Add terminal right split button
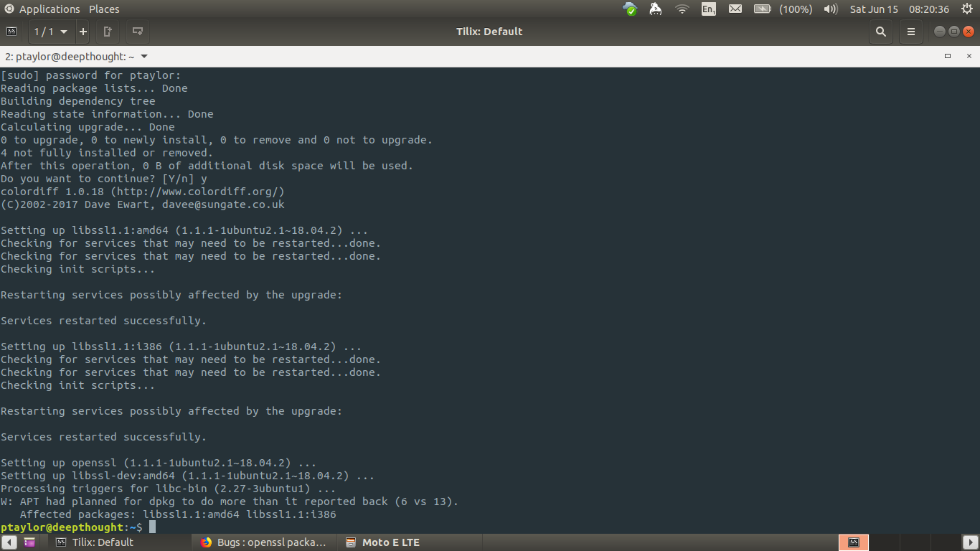The height and width of the screenshot is (551, 980). [108, 32]
